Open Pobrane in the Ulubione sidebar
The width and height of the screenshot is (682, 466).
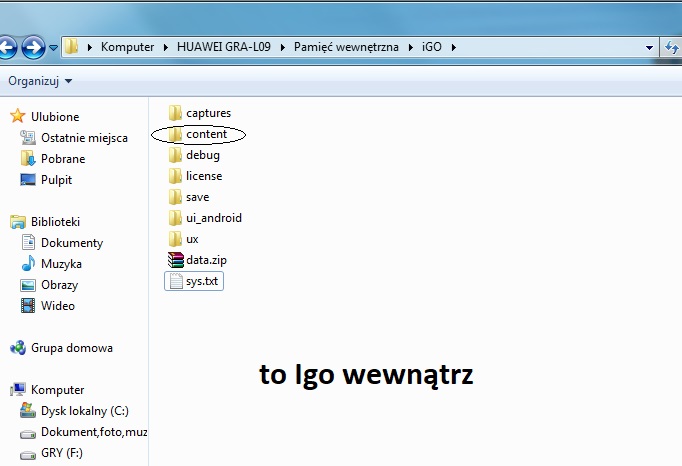[x=62, y=159]
